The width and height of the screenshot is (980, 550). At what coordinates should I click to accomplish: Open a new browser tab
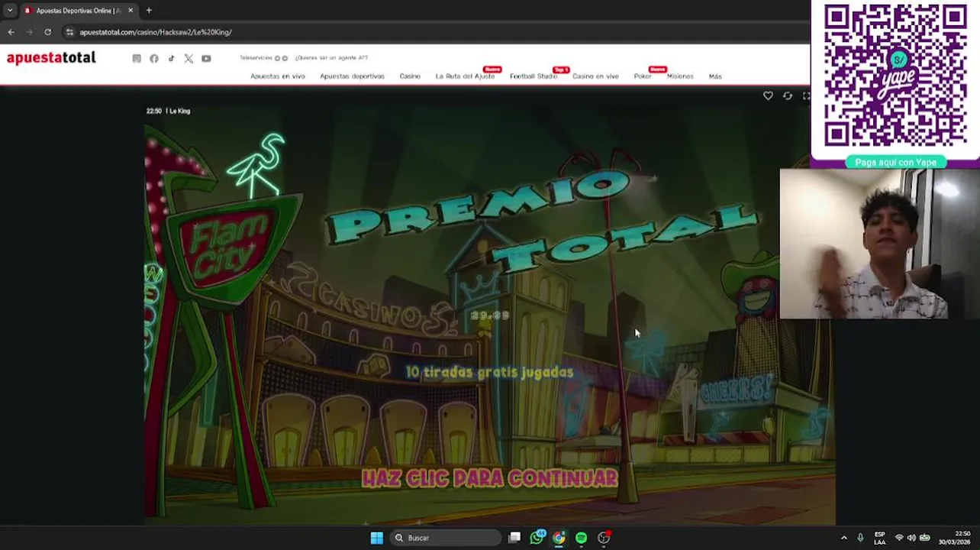point(149,11)
